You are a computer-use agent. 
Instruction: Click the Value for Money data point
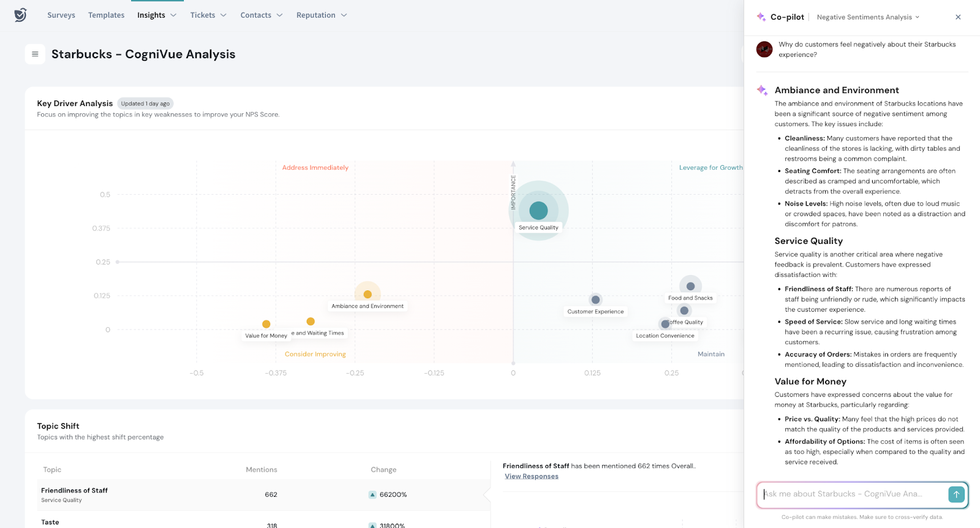pyautogui.click(x=266, y=324)
